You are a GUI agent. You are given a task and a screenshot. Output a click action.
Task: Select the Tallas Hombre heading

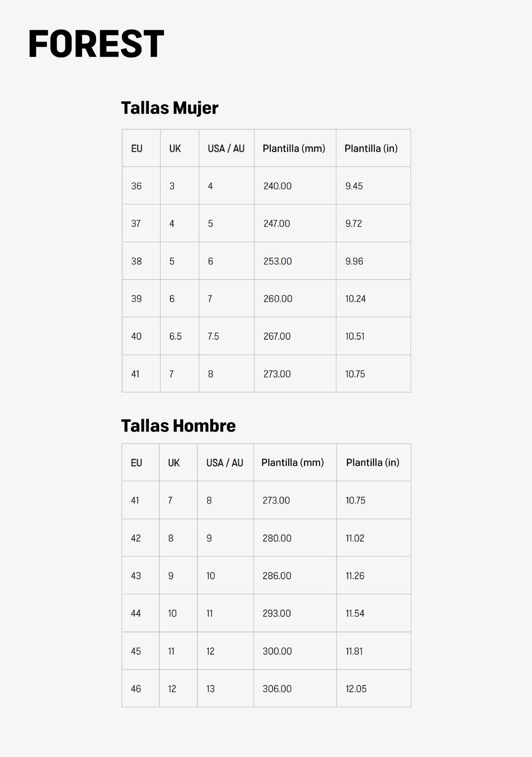click(178, 426)
